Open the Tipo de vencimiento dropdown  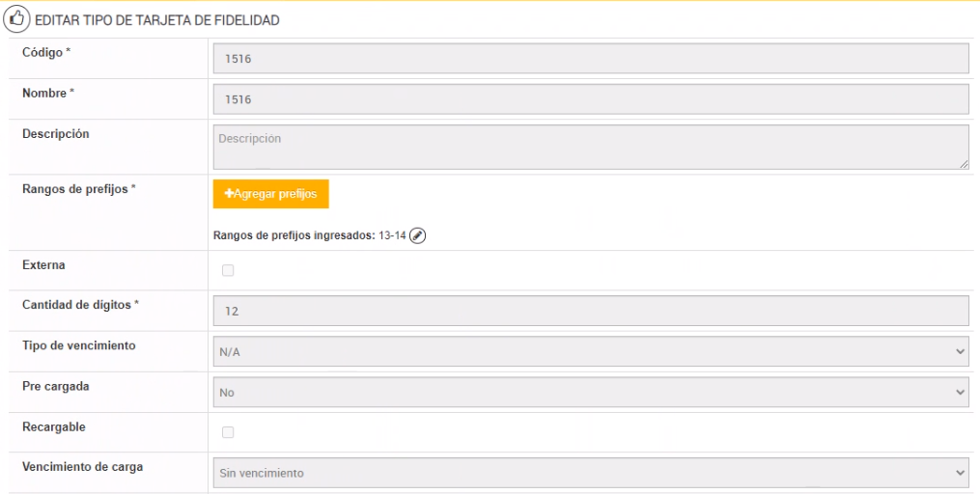pos(590,352)
